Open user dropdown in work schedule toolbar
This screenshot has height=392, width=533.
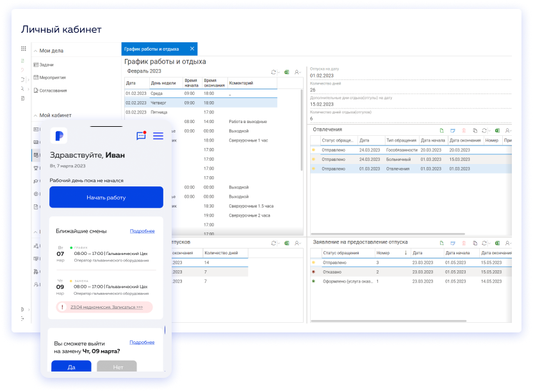point(298,72)
